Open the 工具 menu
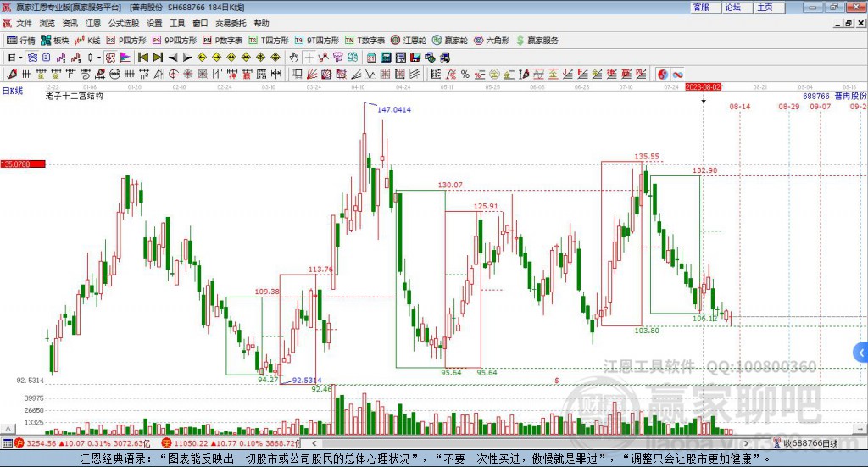This screenshot has height=467, width=868. pyautogui.click(x=177, y=23)
